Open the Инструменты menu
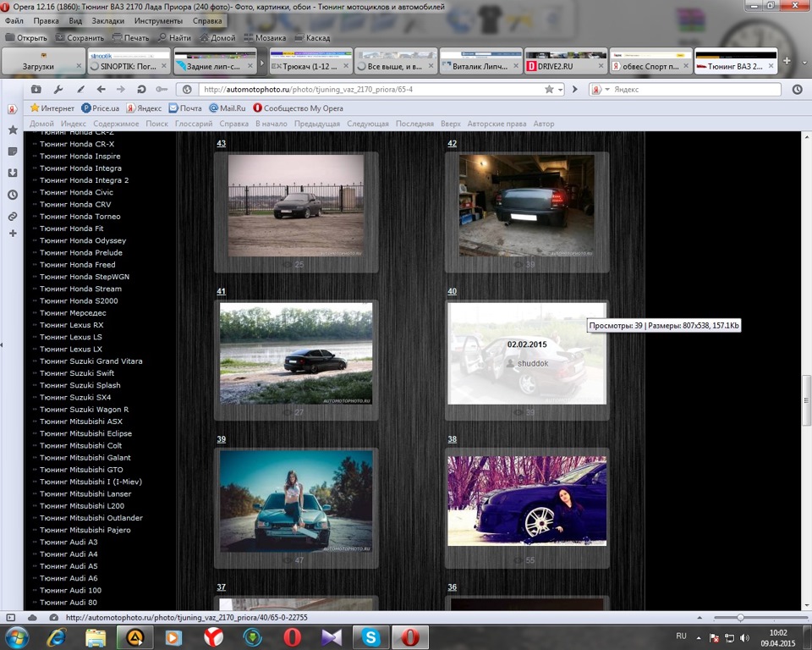The height and width of the screenshot is (650, 812). point(158,20)
